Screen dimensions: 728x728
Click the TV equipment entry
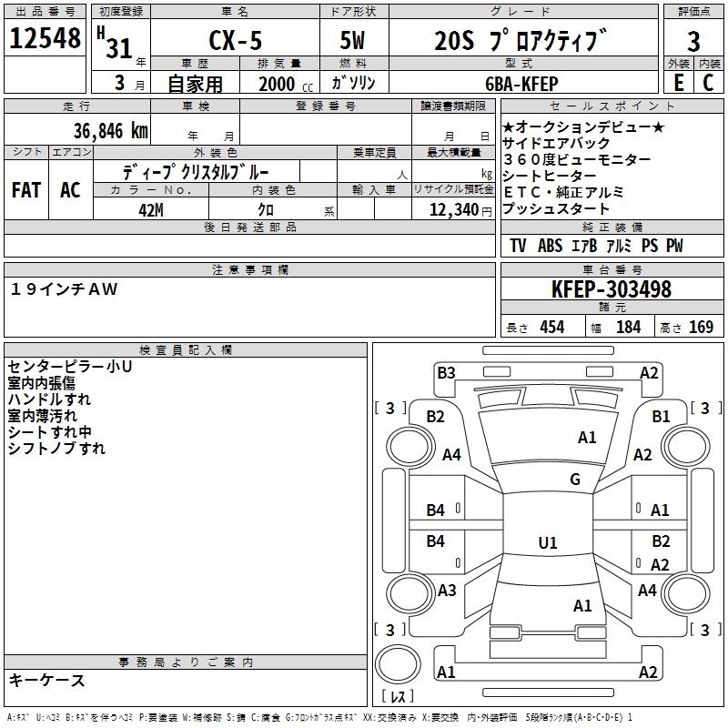tap(518, 246)
